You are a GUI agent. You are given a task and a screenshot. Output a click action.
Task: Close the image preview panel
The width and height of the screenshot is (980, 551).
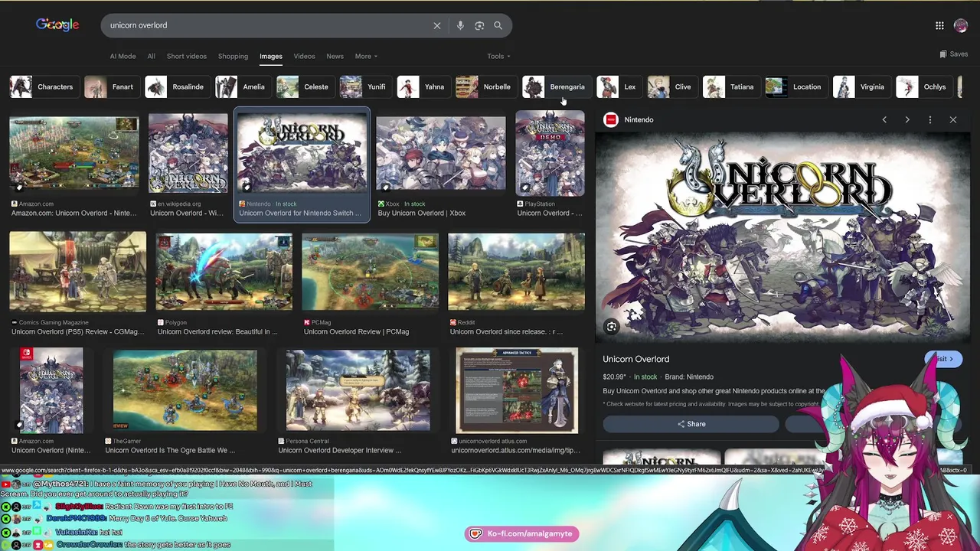(953, 119)
